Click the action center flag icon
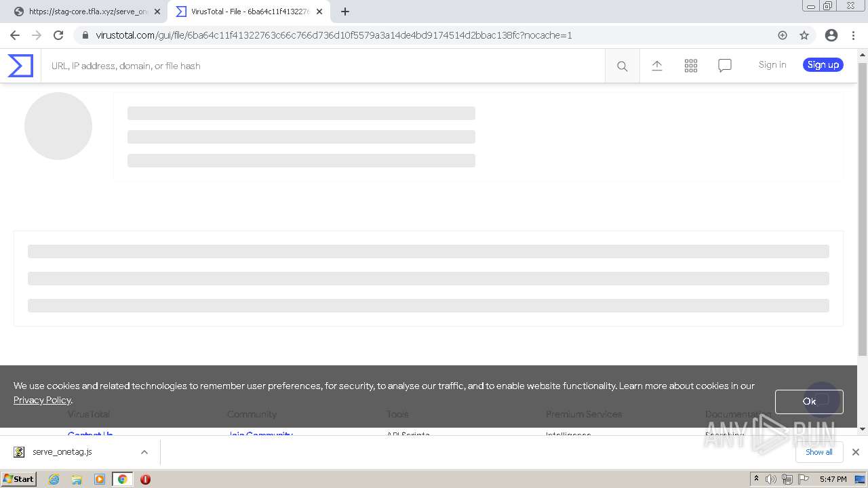Screen dimensions: 868x488 click(803, 479)
